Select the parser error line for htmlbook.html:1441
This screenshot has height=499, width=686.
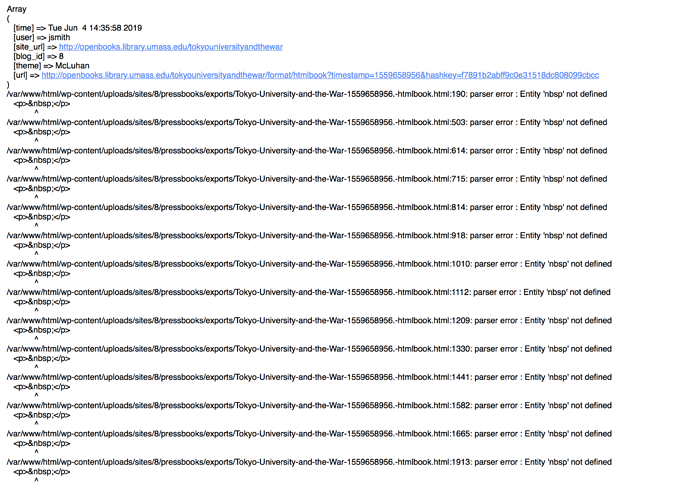[x=309, y=377]
